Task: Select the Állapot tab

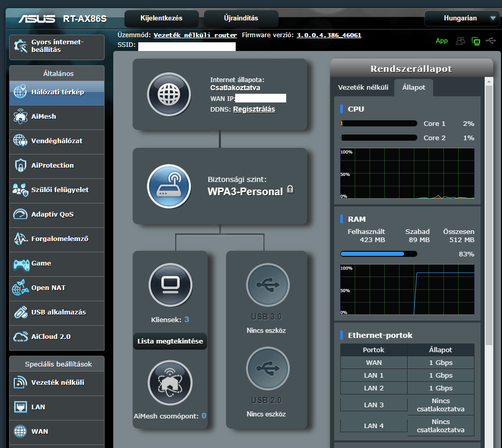Action: pyautogui.click(x=414, y=87)
